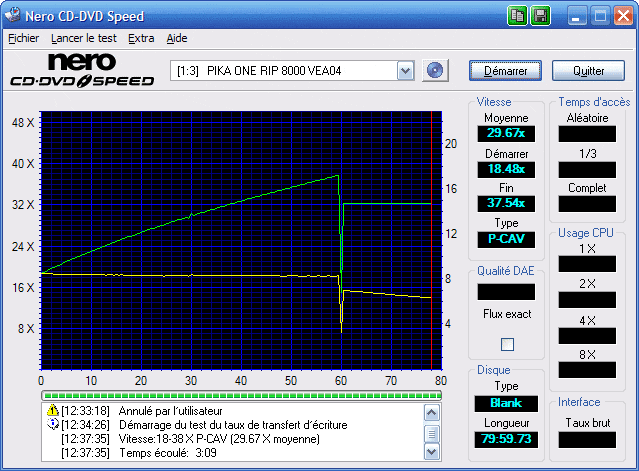Click the save floppy disk icon in title bar
This screenshot has height=471, width=639.
click(540, 16)
